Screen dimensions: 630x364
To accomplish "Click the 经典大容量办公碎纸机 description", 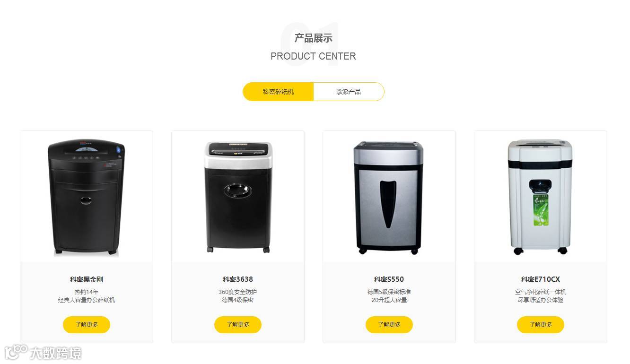I will pos(87,300).
